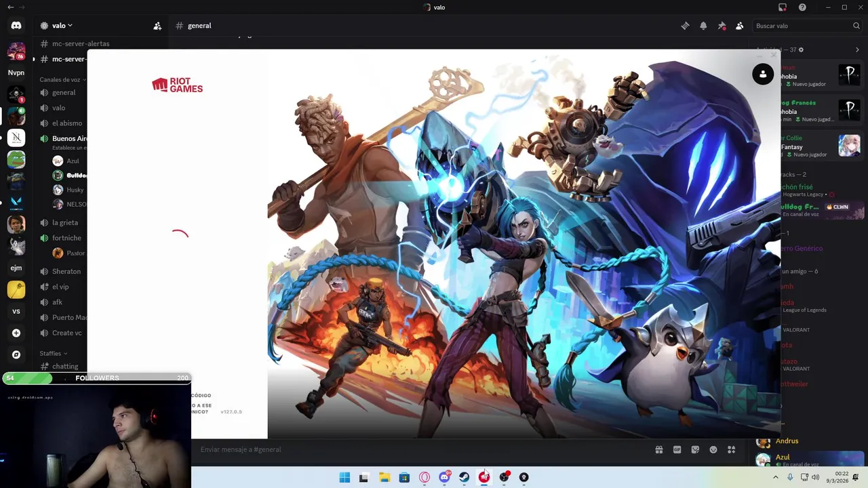Toggle member list icon
Viewport: 868px width, 488px height.
coord(740,26)
